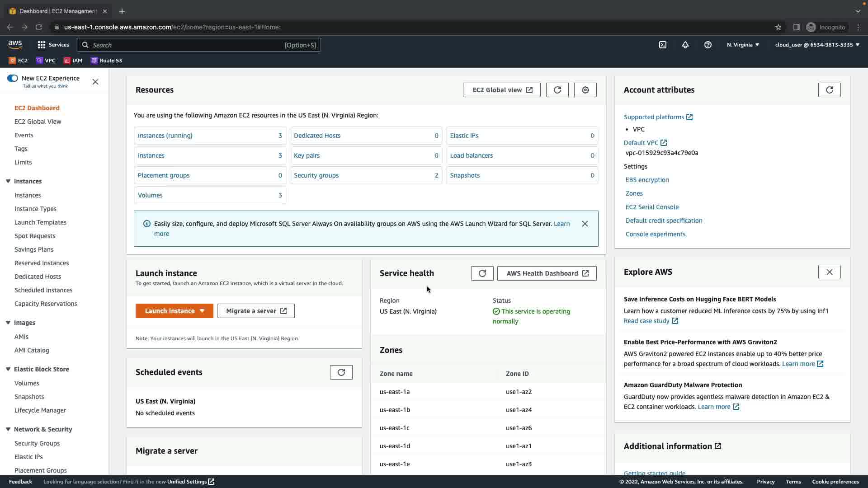
Task: Dismiss the SQL Server info banner
Action: [x=585, y=224]
